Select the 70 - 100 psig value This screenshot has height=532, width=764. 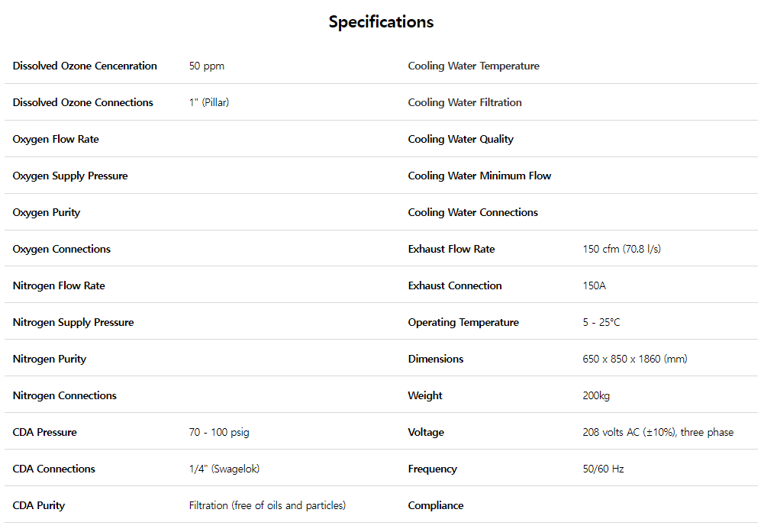click(x=219, y=433)
